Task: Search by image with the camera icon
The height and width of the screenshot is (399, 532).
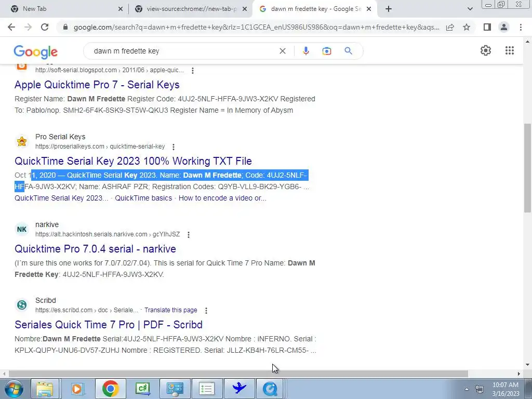Action: point(327,51)
